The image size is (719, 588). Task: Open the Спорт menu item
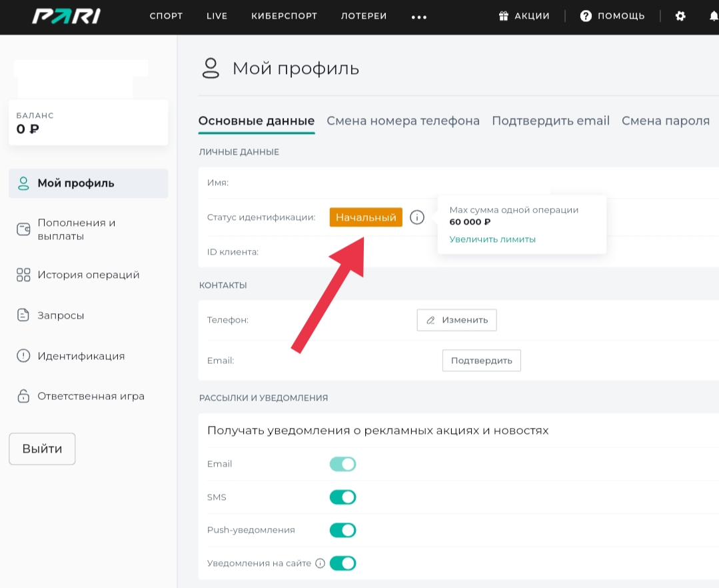[166, 16]
